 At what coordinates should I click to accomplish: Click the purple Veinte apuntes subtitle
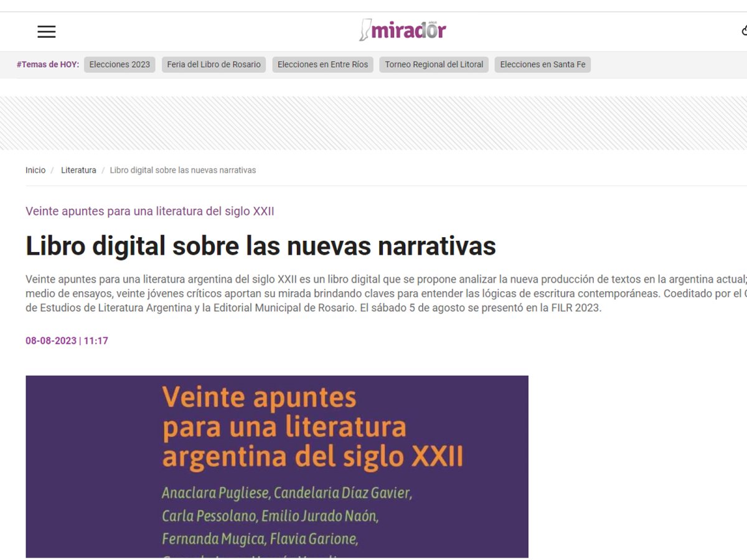coord(149,212)
